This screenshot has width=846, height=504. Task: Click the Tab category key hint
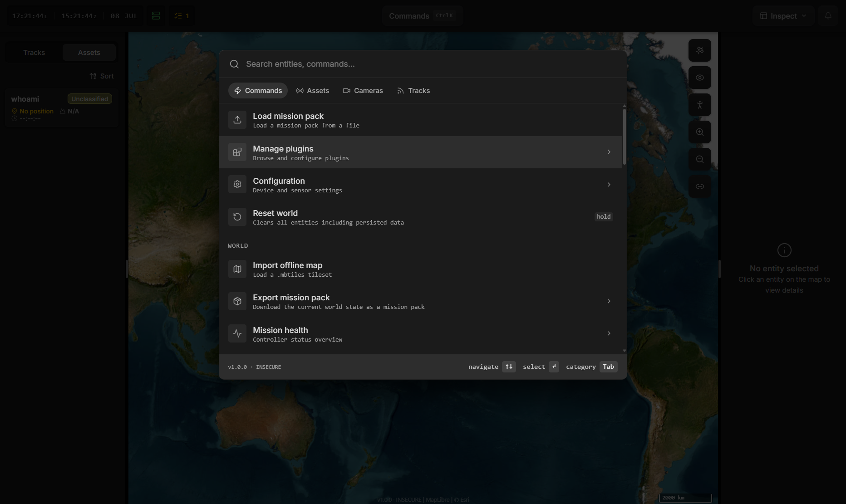pos(608,367)
